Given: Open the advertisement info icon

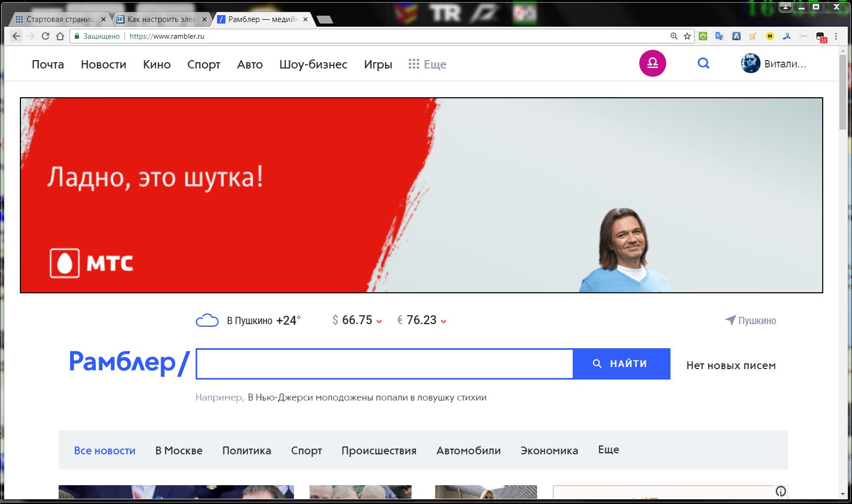Looking at the screenshot, I should [781, 491].
